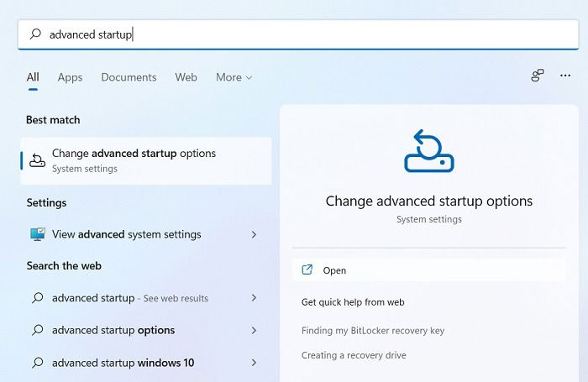Open 'View advanced system settings' result
588x382 pixels.
click(146, 235)
